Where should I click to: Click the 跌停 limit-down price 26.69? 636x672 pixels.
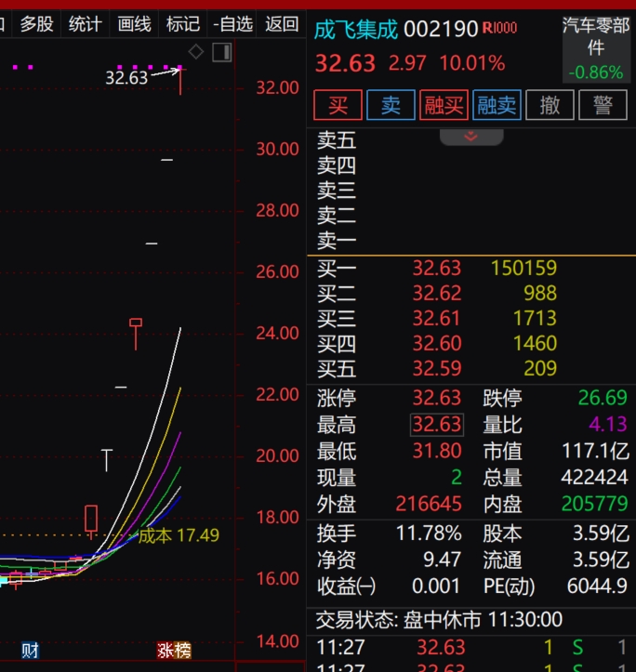click(x=603, y=398)
